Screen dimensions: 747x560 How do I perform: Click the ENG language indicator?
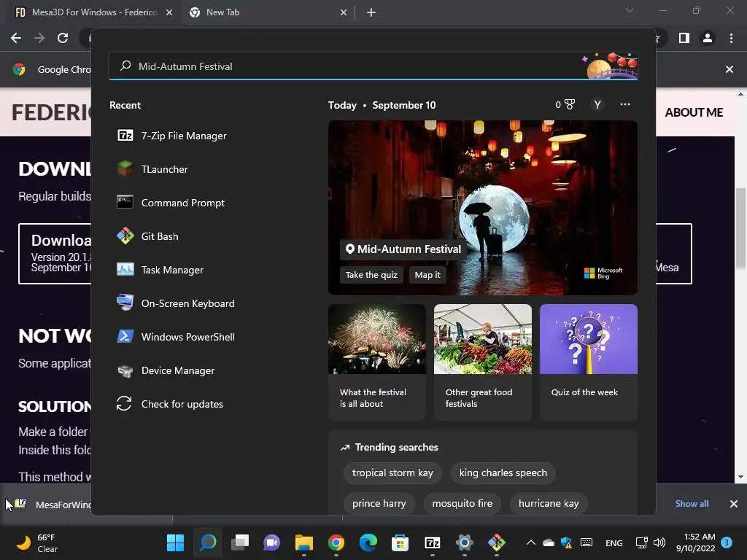tap(614, 542)
